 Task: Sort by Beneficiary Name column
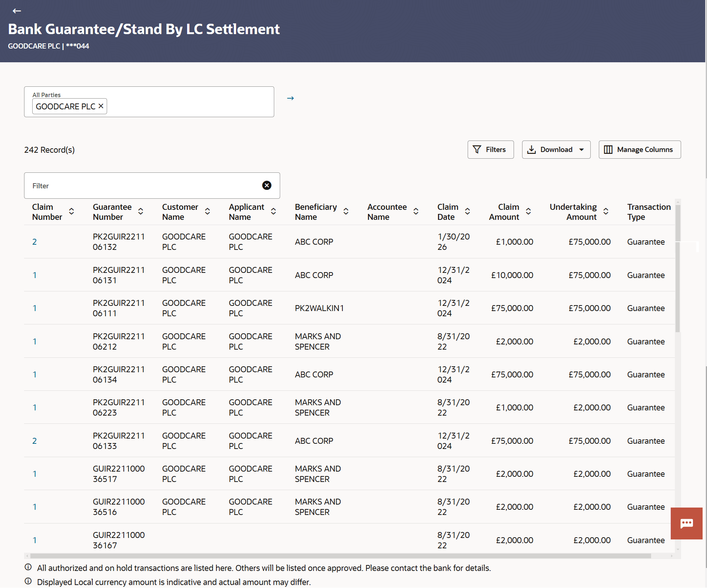pyautogui.click(x=346, y=211)
